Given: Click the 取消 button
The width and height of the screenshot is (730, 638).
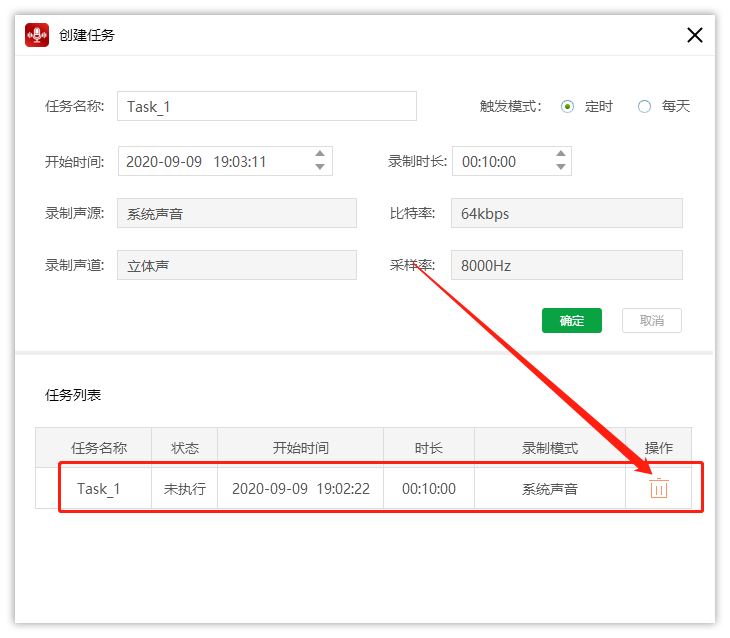Looking at the screenshot, I should [x=651, y=321].
